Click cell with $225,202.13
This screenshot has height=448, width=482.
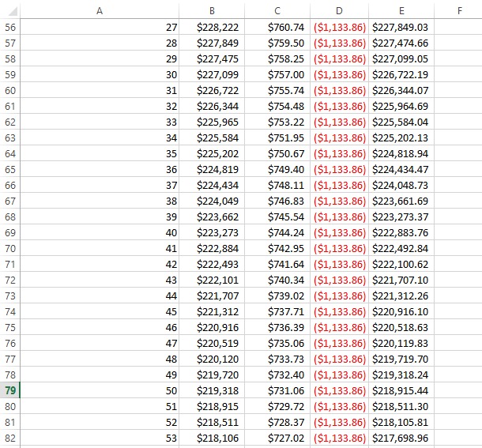[x=401, y=137]
